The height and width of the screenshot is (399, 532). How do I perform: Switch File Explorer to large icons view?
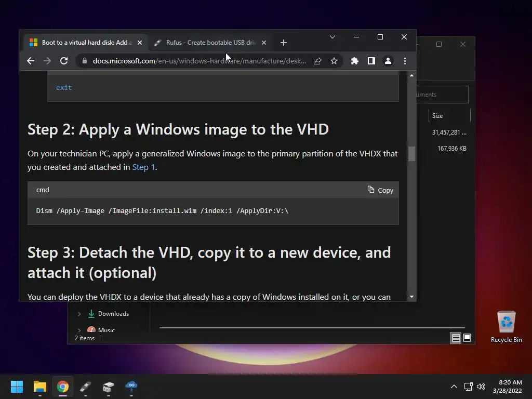coord(467,338)
